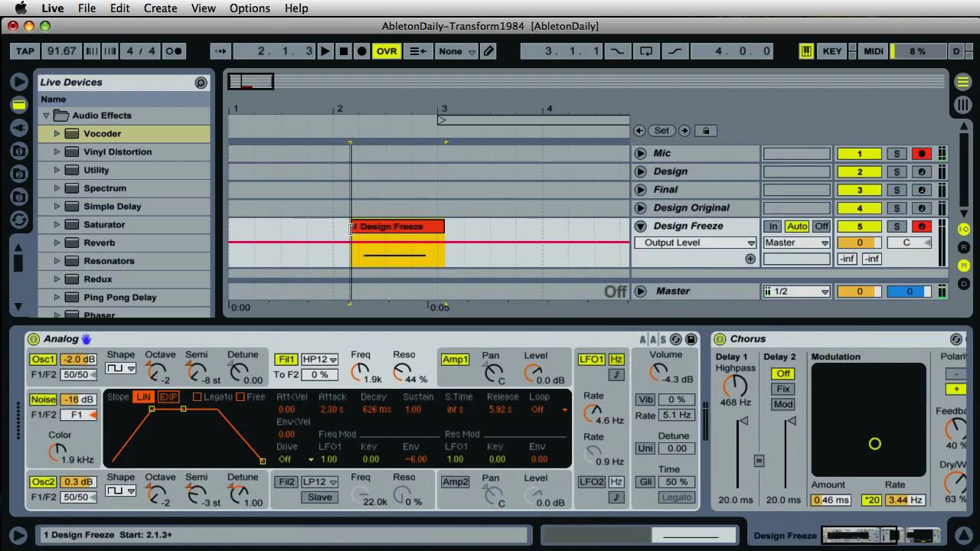Click the global Record button
This screenshot has height=551, width=980.
[x=362, y=51]
